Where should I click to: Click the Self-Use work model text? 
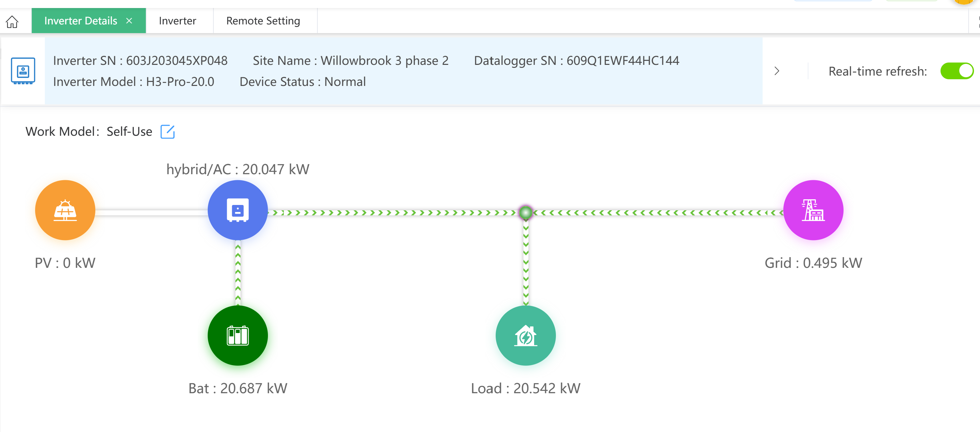tap(129, 132)
